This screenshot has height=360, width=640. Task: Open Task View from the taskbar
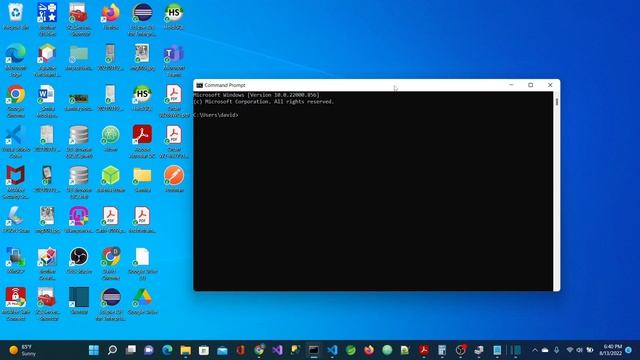[131, 350]
